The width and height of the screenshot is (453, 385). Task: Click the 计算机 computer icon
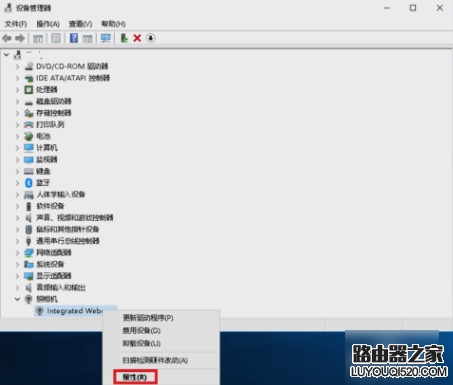pos(29,148)
